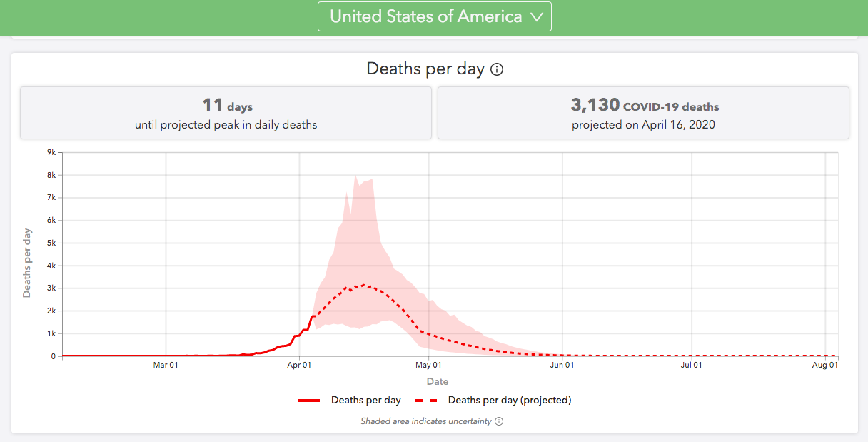Screen dimensions: 868x442
Task: Click the Shaded area indicates uncertainty text
Action: [426, 421]
